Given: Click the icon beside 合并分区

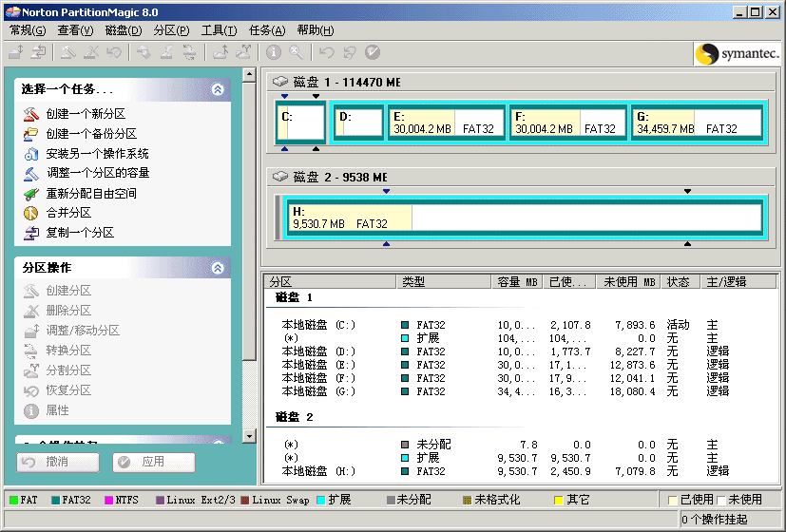Looking at the screenshot, I should click(x=31, y=213).
